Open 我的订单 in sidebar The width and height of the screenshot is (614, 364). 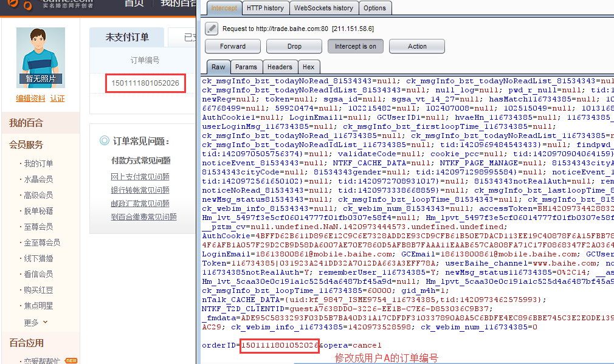[x=38, y=163]
